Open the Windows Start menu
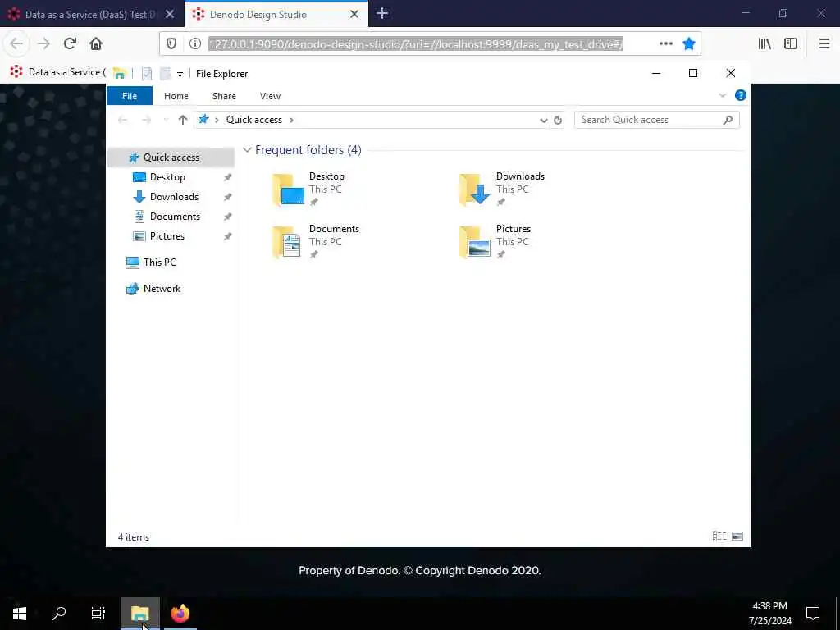The width and height of the screenshot is (840, 630). point(20,614)
